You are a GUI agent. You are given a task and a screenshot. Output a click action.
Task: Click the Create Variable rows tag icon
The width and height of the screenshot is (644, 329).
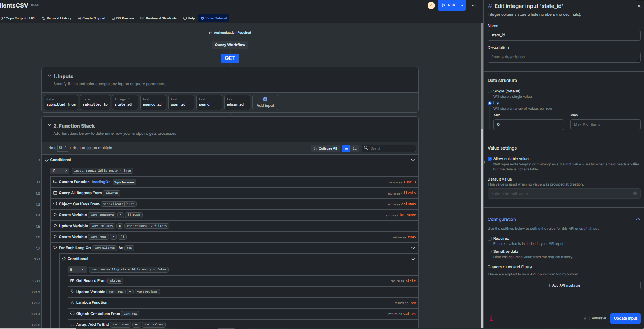55,237
